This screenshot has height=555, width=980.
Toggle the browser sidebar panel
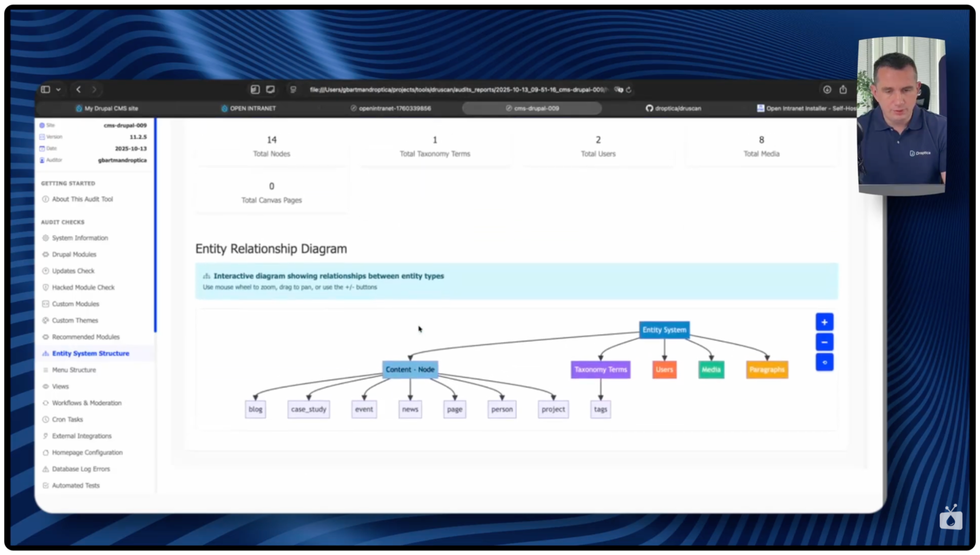(45, 90)
